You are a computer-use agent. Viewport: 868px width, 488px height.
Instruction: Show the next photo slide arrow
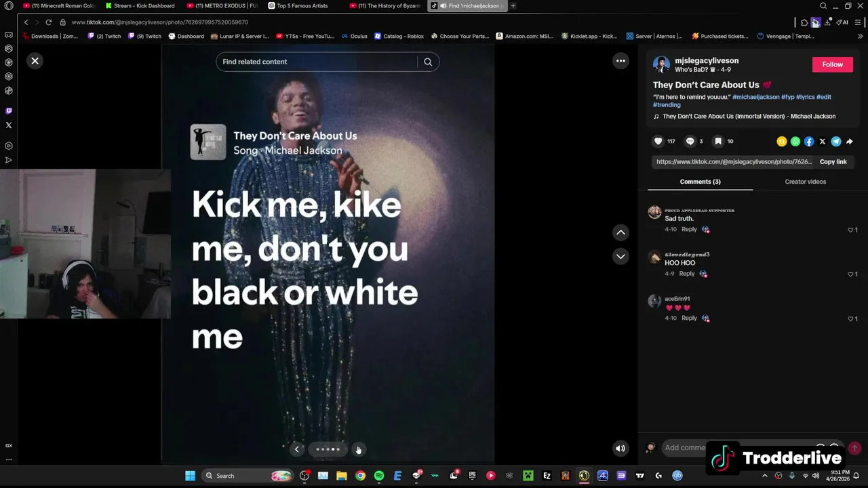[x=358, y=449]
